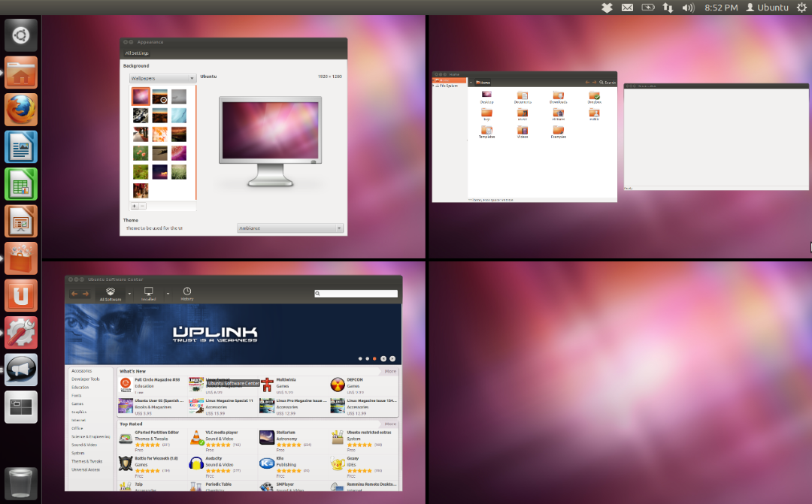Select the light blue wallpaper thumbnail
812x504 pixels.
179,115
